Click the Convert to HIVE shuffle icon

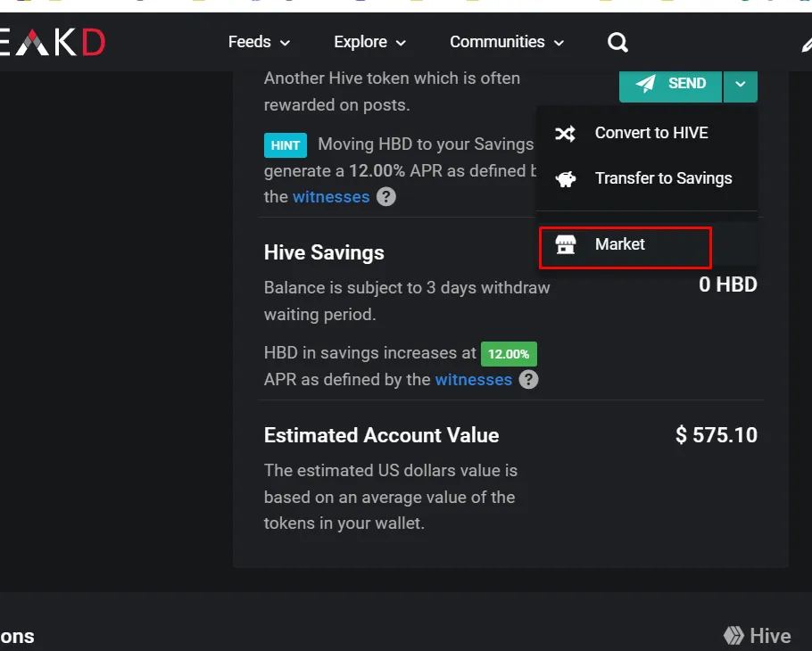tap(565, 134)
